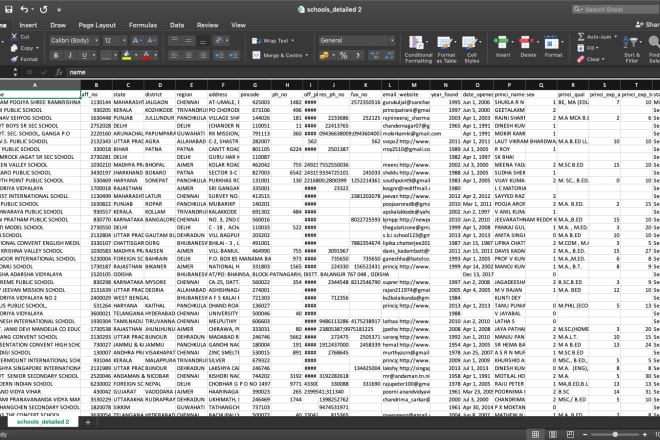Screen dimensions: 660x440
Task: Insert cells with the Insert button
Action: pos(503,46)
